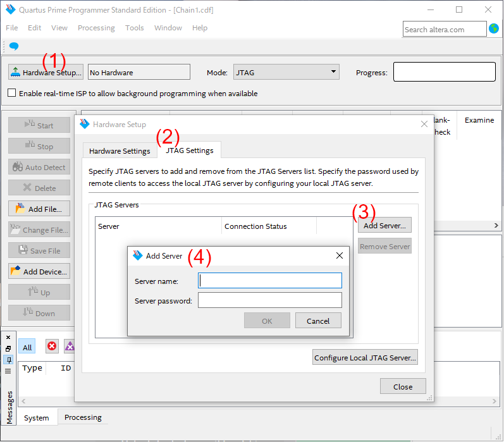The height and width of the screenshot is (442, 504).
Task: Click the Search altera.com field
Action: tap(444, 29)
